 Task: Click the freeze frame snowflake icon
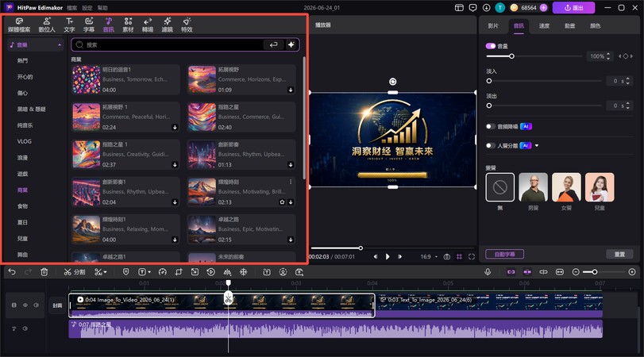coord(244,272)
